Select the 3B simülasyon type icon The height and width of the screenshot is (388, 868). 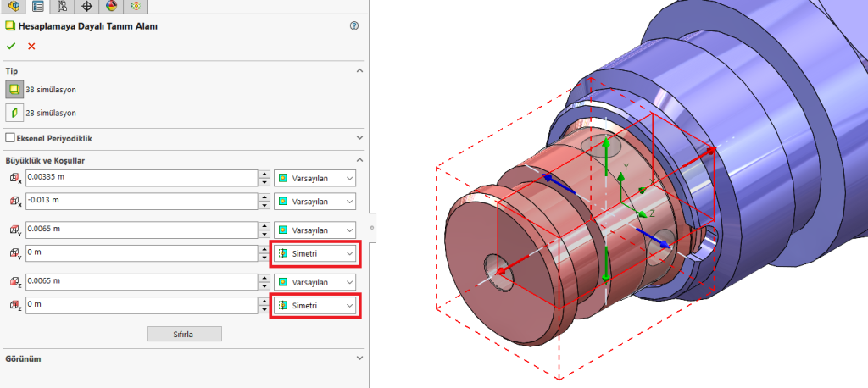tap(14, 90)
